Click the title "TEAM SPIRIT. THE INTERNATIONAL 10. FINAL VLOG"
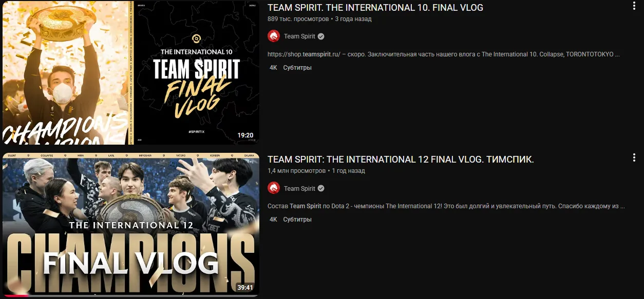This screenshot has height=299, width=644. point(375,8)
